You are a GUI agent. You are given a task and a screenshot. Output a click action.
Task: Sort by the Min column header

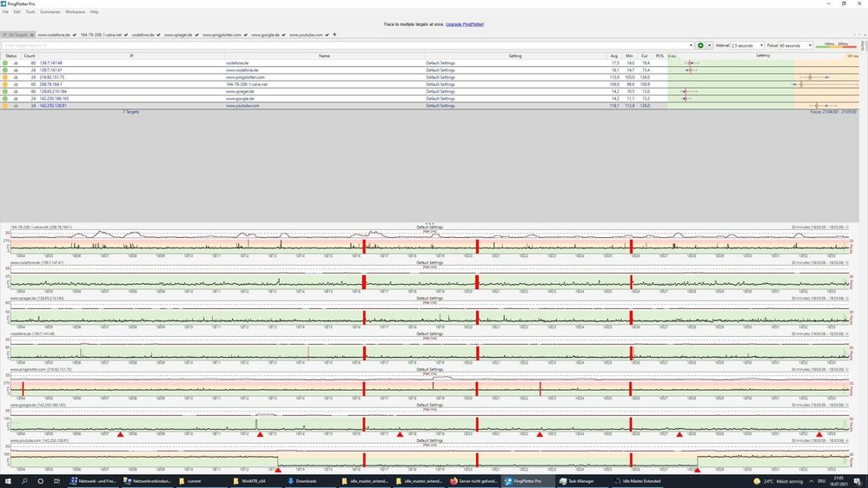tap(629, 56)
